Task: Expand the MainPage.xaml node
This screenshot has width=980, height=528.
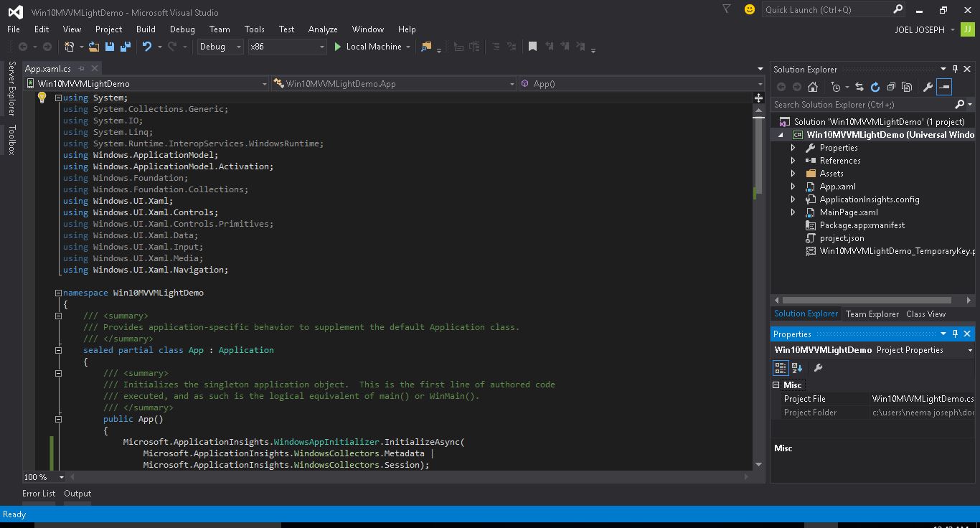Action: 793,212
